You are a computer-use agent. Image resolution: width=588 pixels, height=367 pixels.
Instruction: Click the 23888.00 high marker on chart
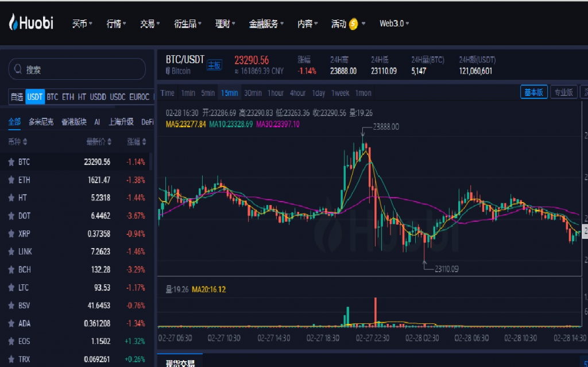pyautogui.click(x=385, y=127)
